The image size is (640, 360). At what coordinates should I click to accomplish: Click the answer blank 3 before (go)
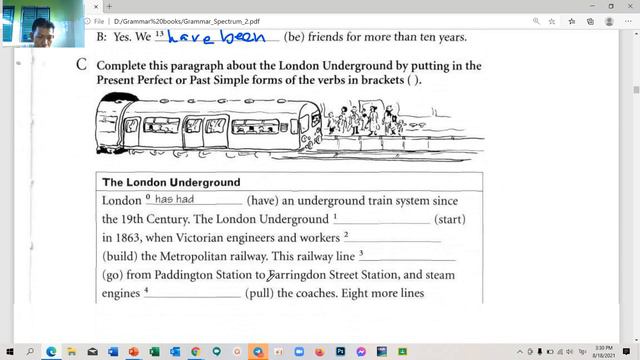click(x=407, y=256)
